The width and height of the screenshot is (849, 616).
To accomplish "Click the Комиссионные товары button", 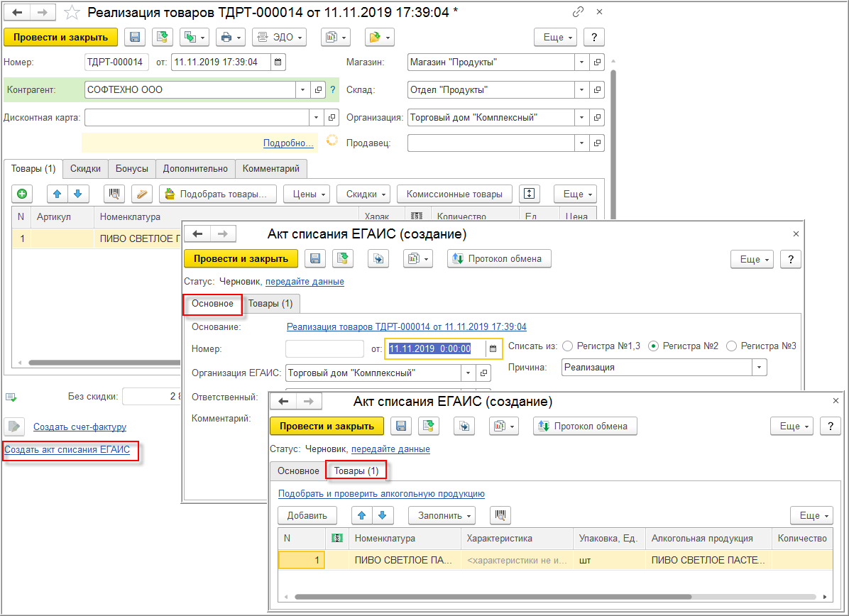I will click(x=454, y=194).
